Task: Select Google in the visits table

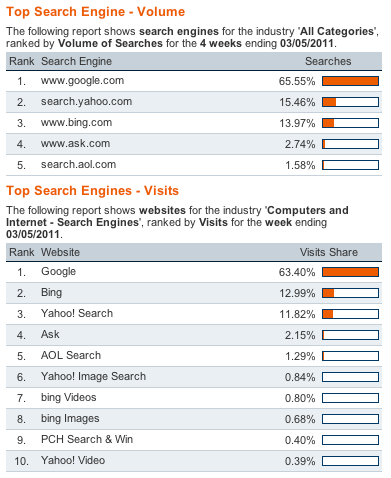Action: pyautogui.click(x=58, y=272)
